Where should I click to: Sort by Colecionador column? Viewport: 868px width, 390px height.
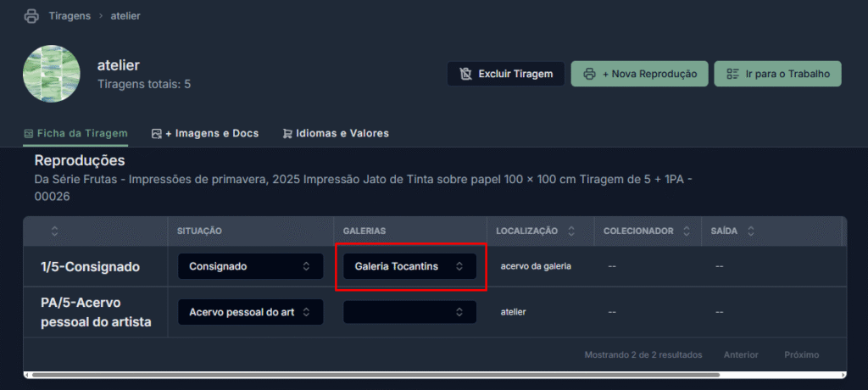(687, 231)
